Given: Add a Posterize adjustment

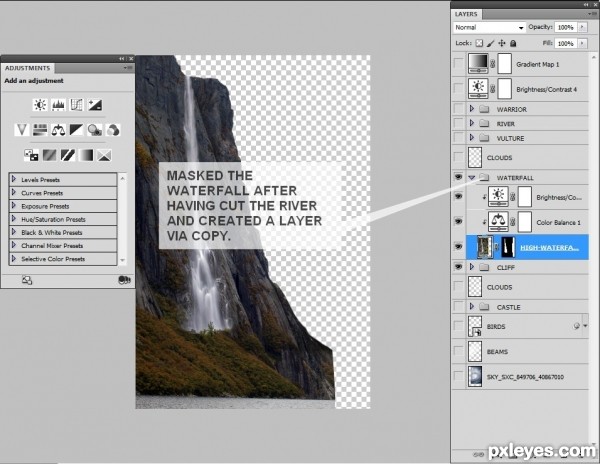Looking at the screenshot, I should (x=49, y=155).
